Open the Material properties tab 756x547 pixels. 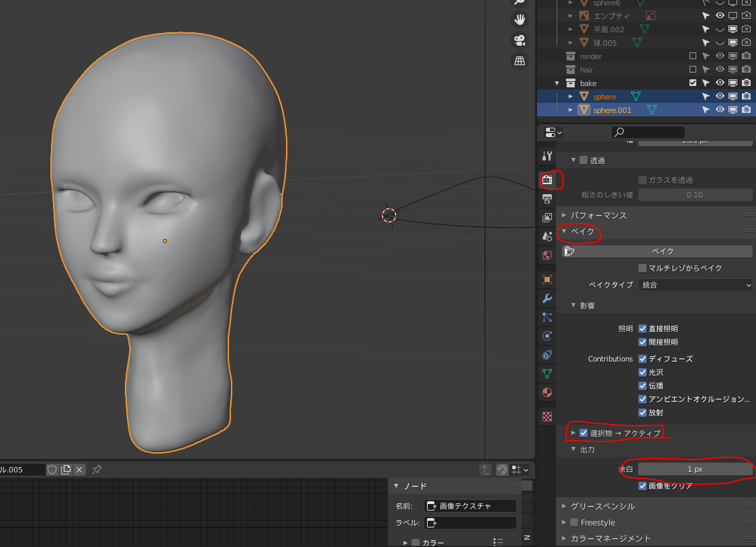pos(547,392)
